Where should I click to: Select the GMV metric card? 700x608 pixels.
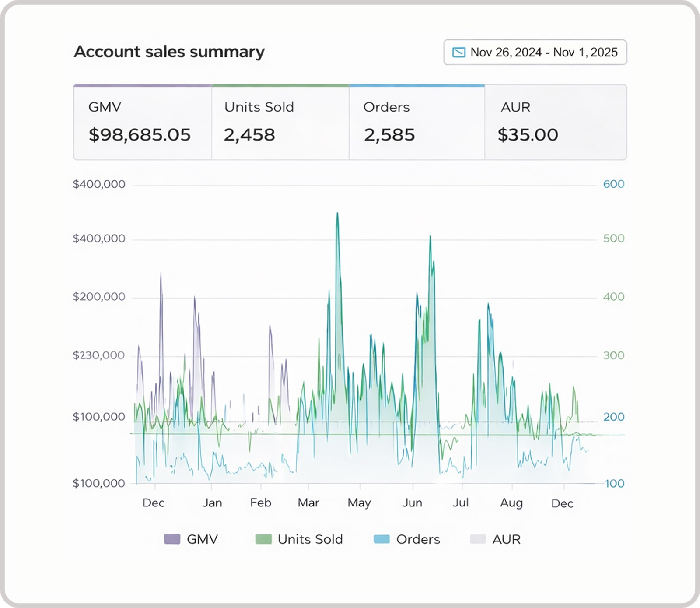[143, 122]
